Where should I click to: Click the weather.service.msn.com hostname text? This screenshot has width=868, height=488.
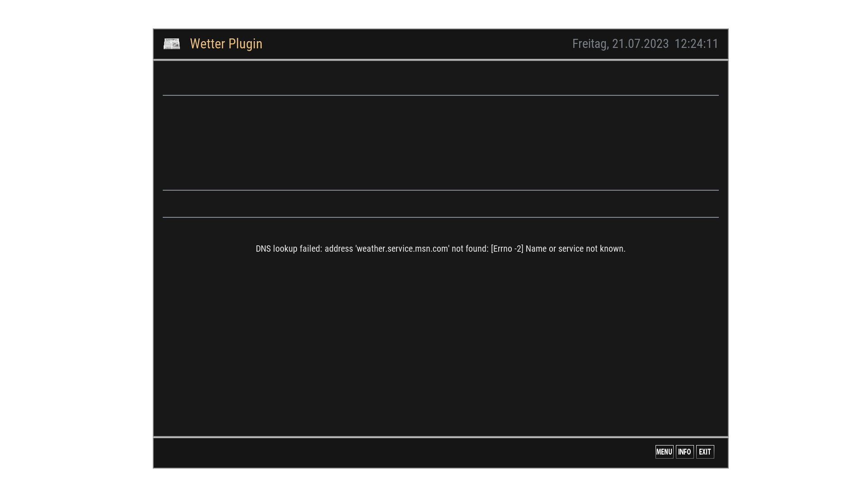point(402,249)
